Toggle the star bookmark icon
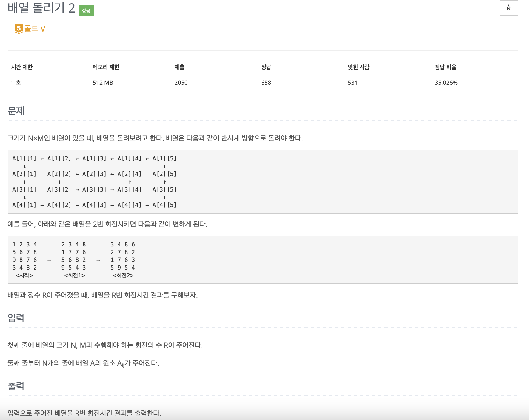The width and height of the screenshot is (529, 420). (509, 8)
